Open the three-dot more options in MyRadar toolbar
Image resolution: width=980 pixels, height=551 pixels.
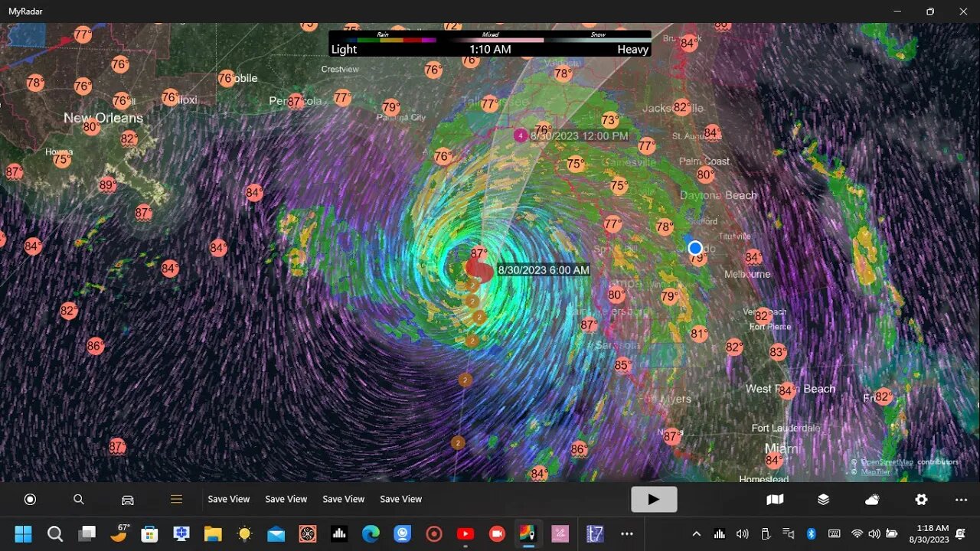tap(962, 500)
